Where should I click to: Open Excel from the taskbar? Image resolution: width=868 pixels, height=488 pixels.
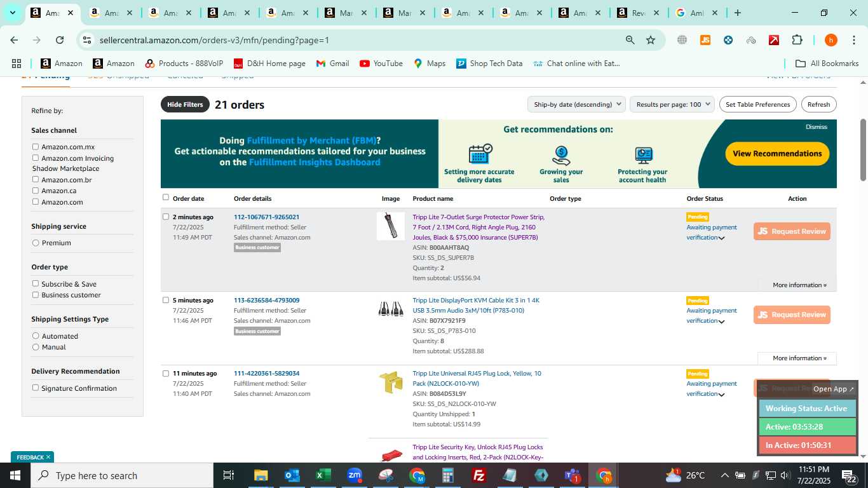(323, 475)
